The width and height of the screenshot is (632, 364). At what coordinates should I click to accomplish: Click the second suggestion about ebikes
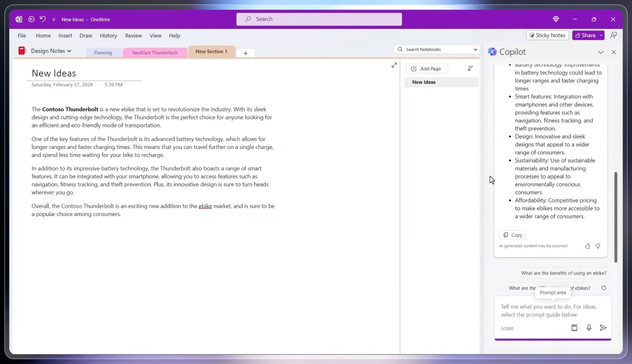(550, 288)
